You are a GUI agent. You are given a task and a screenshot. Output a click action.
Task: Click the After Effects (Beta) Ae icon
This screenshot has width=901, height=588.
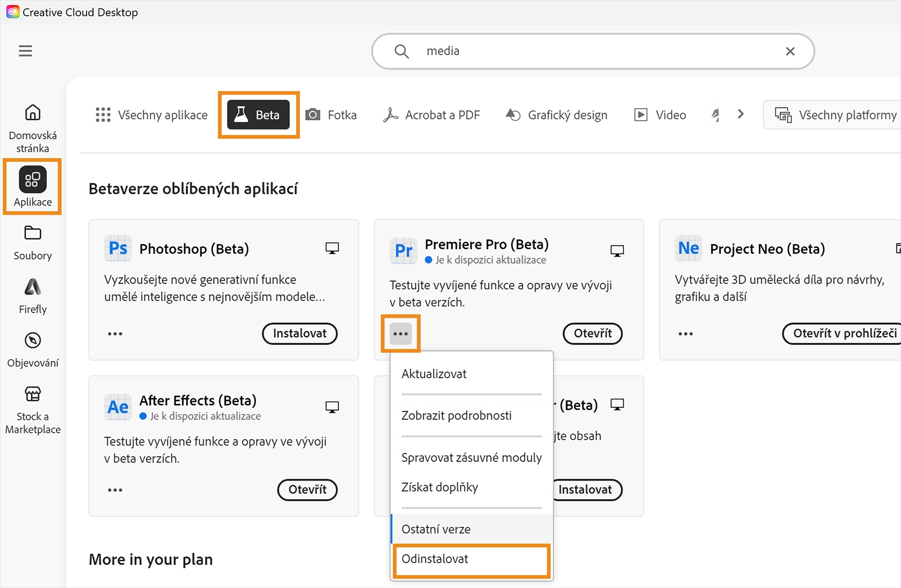tap(118, 407)
